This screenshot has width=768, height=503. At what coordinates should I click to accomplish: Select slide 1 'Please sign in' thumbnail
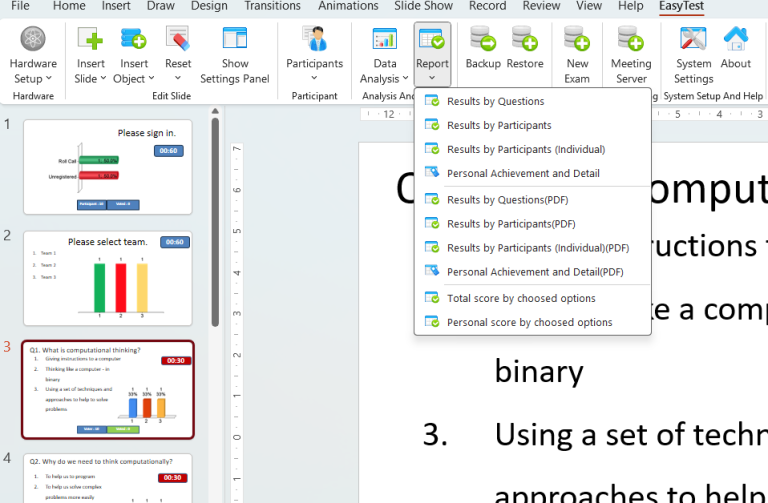click(108, 167)
